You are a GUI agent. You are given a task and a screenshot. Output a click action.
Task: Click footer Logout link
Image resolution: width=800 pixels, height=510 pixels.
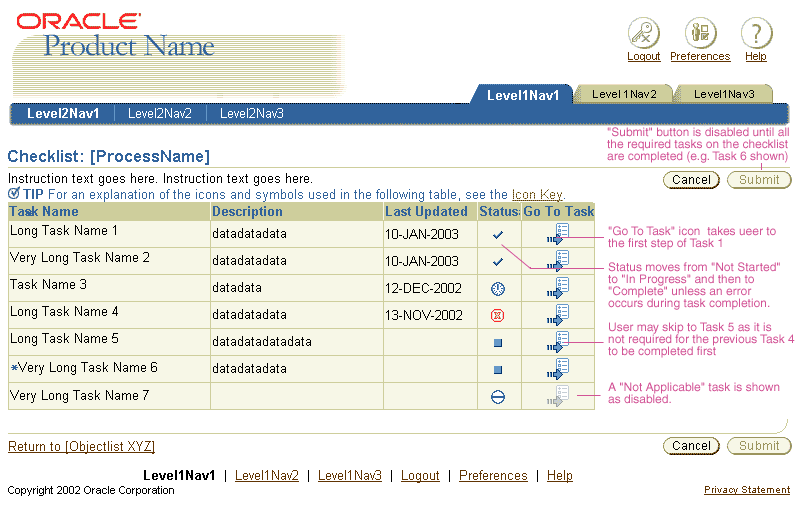[420, 475]
